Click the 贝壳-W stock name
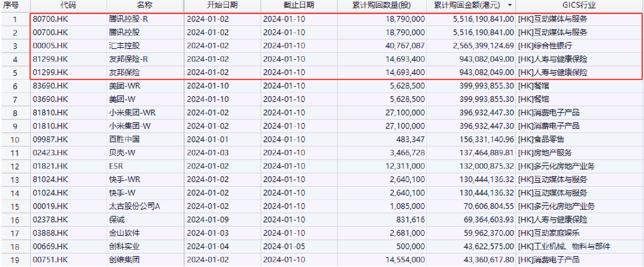The image size is (644, 267). coord(122,153)
